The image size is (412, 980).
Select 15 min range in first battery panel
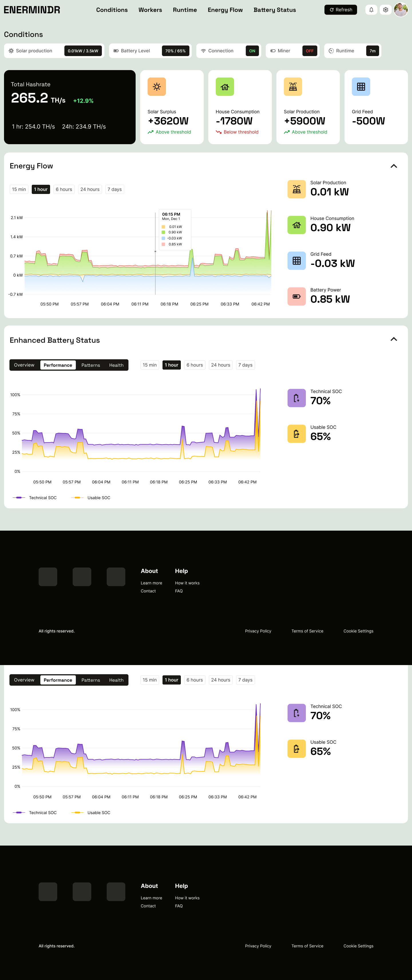click(150, 365)
